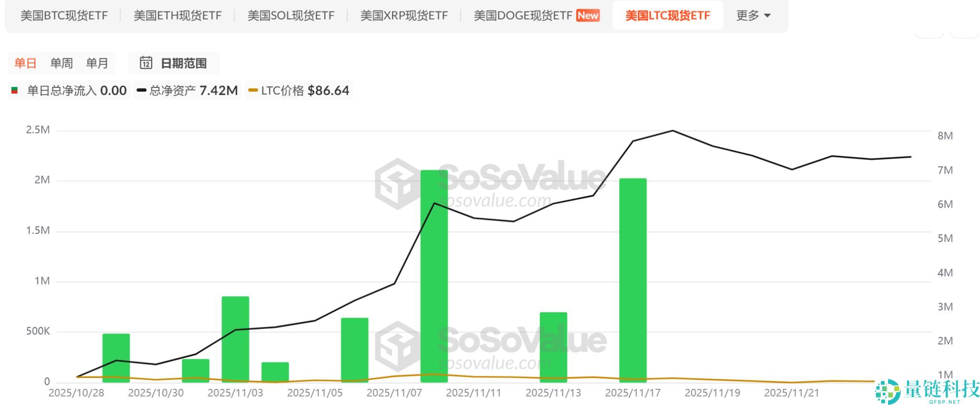Open the 日期范围 date range picker

point(174,63)
